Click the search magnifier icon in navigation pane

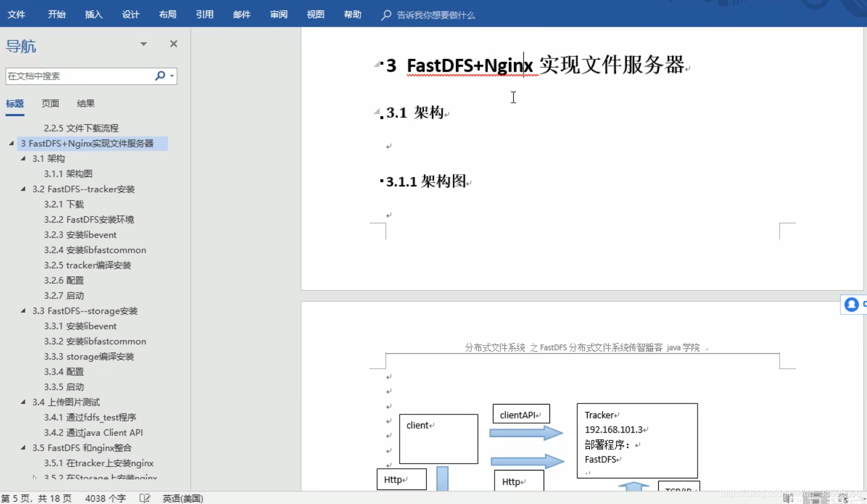160,76
